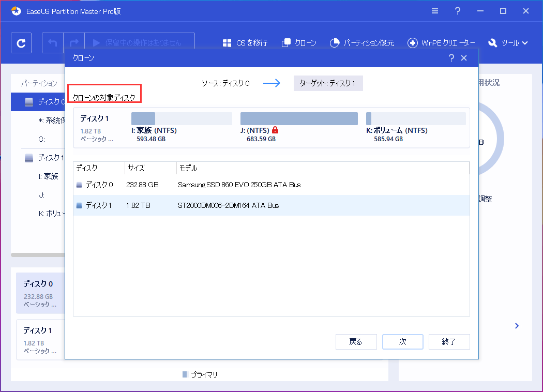Select ディスク1 row in disk list
This screenshot has width=543, height=392.
tap(271, 205)
